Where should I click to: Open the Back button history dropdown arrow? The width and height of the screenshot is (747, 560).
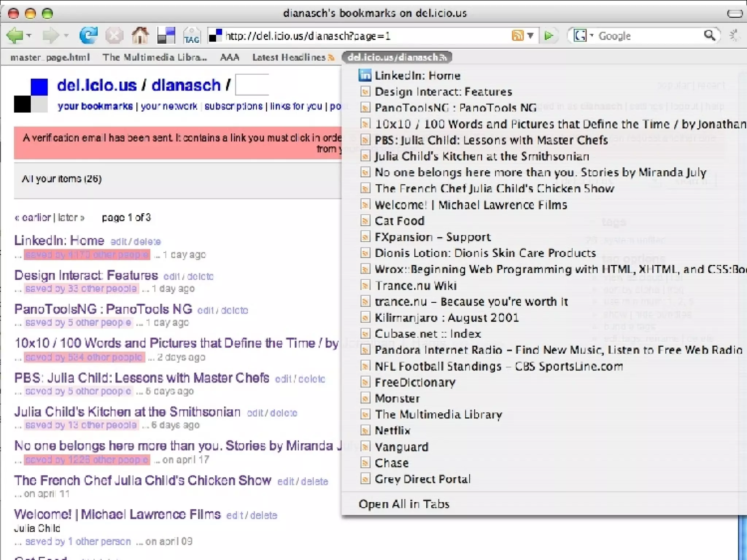click(29, 36)
